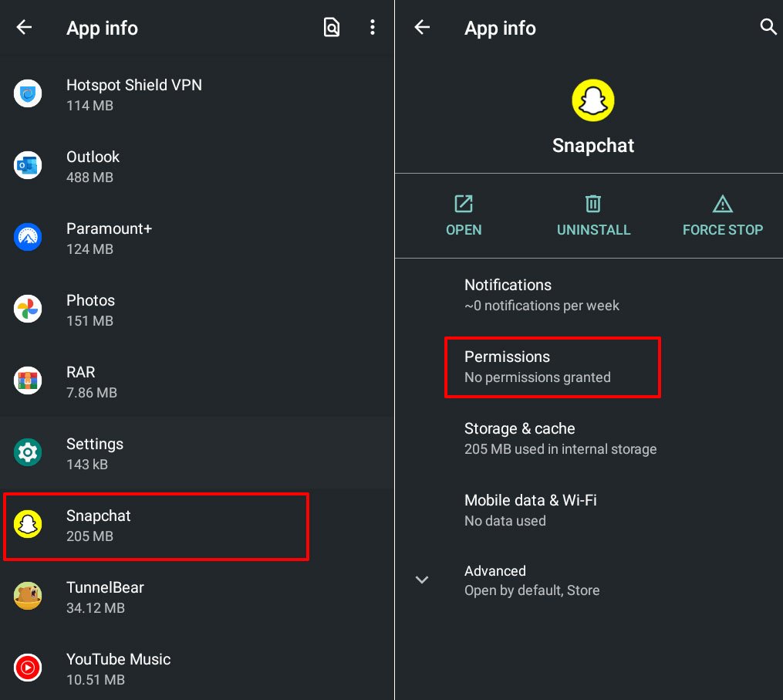Open the three-dot overflow menu
Screen dimensions: 783x700
(373, 28)
